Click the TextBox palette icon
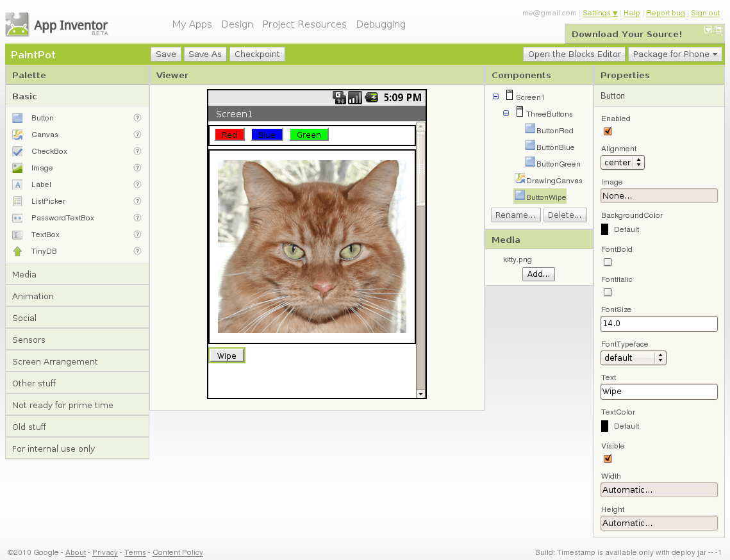Screen dimensions: 730x560 tap(17, 235)
